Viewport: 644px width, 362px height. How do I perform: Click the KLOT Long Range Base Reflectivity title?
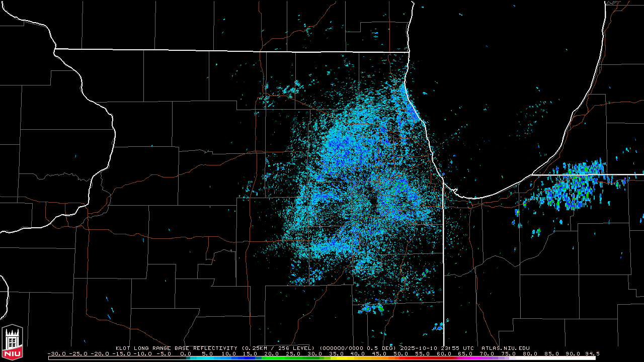[x=178, y=348]
